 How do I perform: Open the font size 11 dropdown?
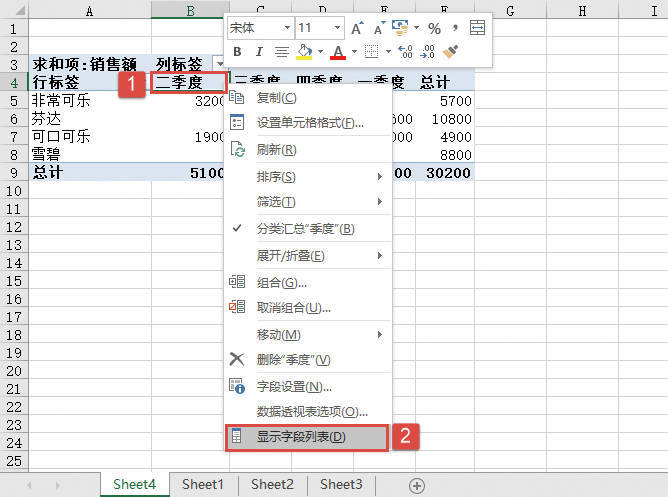(337, 28)
